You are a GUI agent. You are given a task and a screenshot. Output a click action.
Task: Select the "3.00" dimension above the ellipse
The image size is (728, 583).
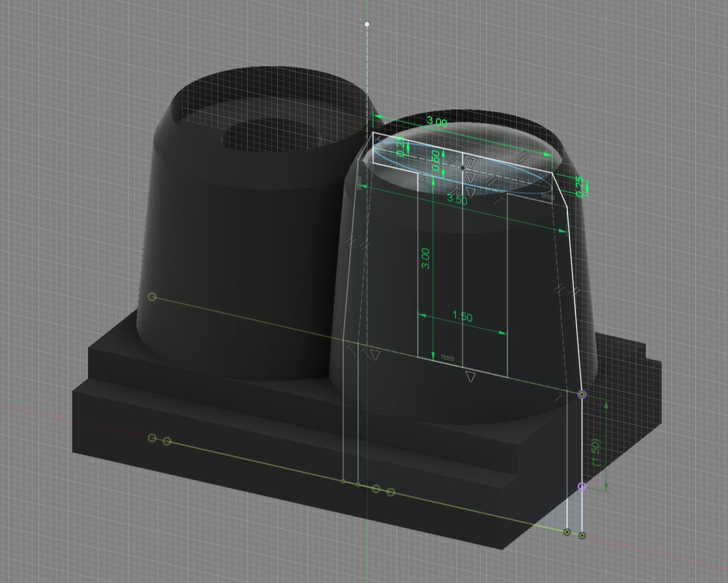tap(437, 122)
